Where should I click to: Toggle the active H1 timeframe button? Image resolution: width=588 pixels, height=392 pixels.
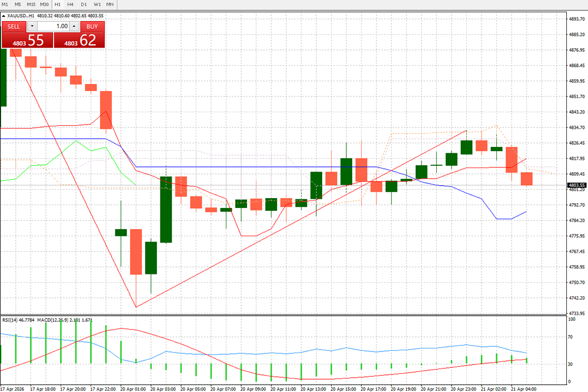pyautogui.click(x=58, y=4)
